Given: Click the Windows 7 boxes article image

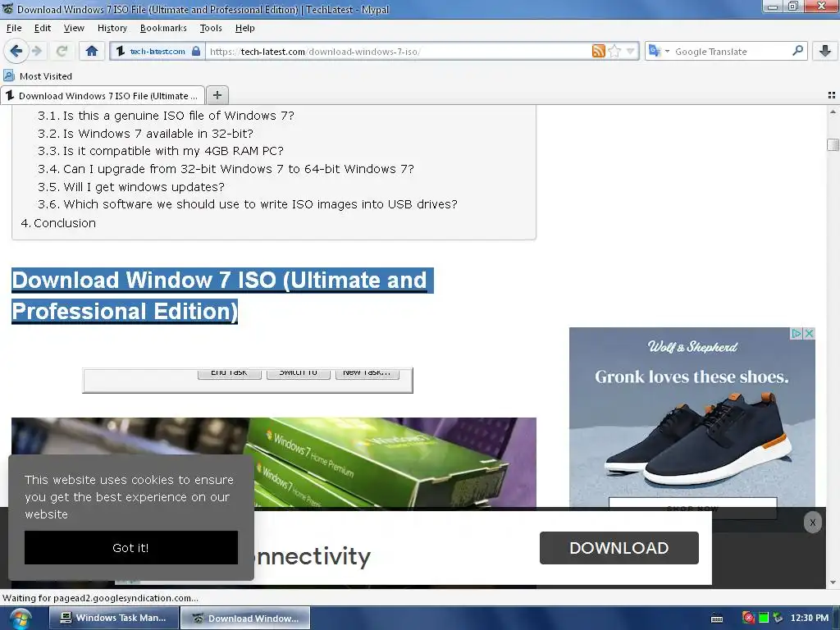Looking at the screenshot, I should click(x=273, y=462).
